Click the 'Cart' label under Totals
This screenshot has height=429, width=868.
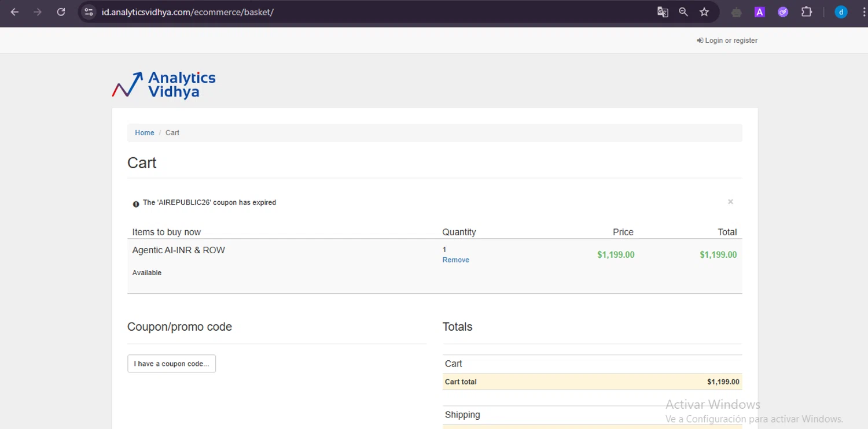454,364
